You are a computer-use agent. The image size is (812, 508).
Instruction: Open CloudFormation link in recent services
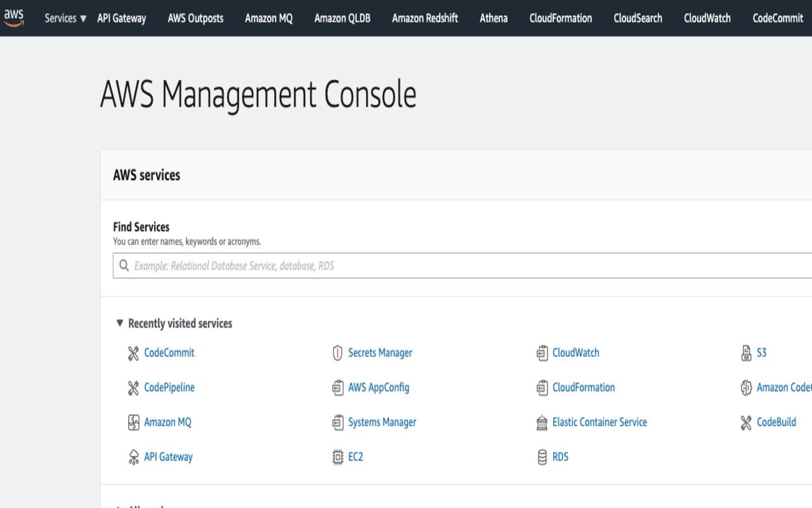(x=584, y=387)
